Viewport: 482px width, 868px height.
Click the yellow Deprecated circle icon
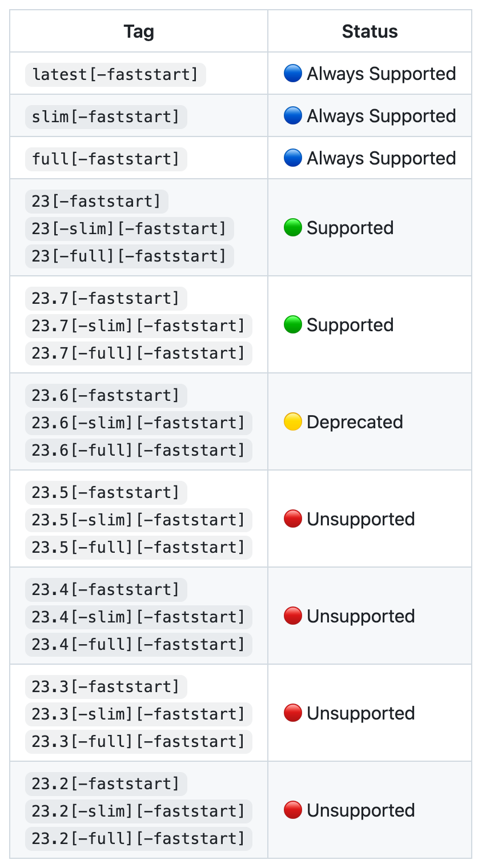292,422
